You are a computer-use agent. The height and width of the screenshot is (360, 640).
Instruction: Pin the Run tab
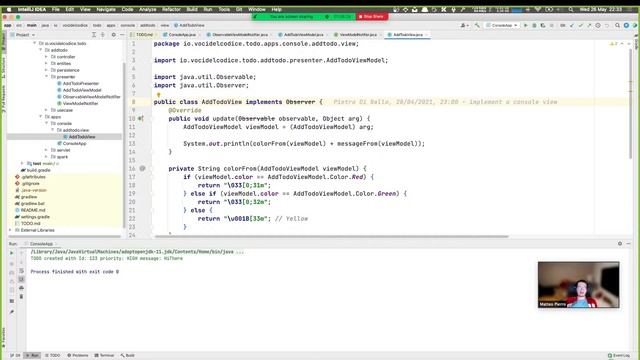click(x=11, y=311)
